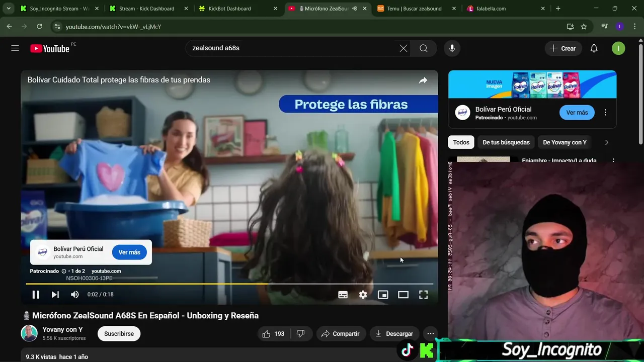Click Crear button

coord(563,48)
